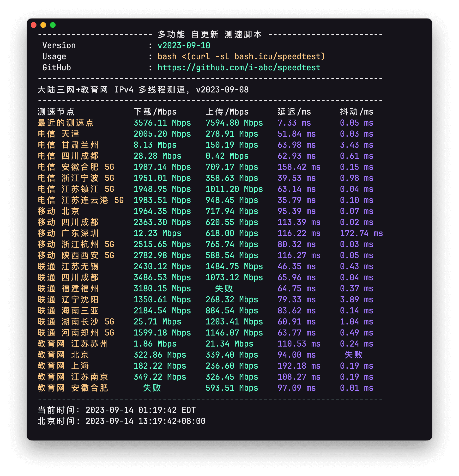Viewport: 459px width, 476px height.
Task: Click upload 593.51 Mbps
Action: coord(232,388)
